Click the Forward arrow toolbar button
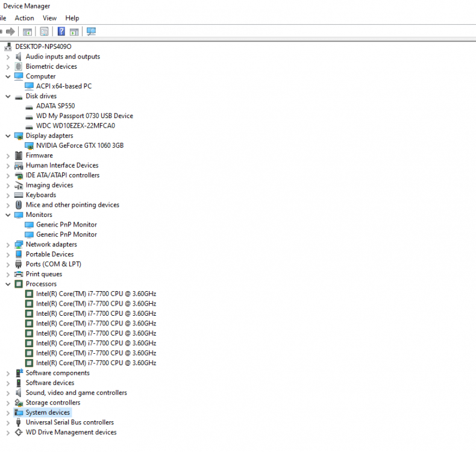 [10, 31]
